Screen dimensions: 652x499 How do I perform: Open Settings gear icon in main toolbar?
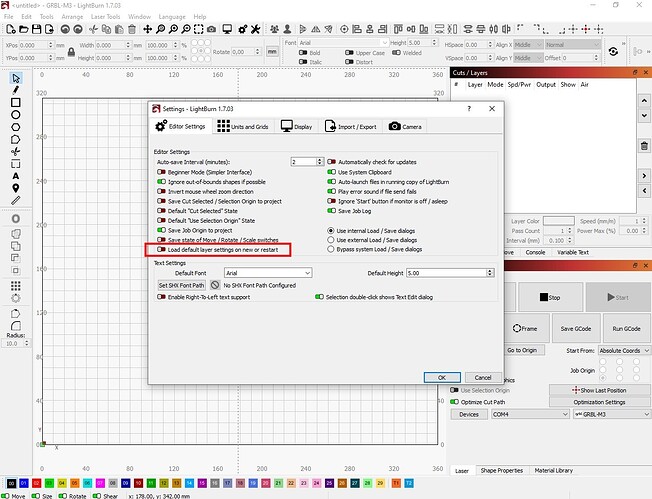(243, 29)
